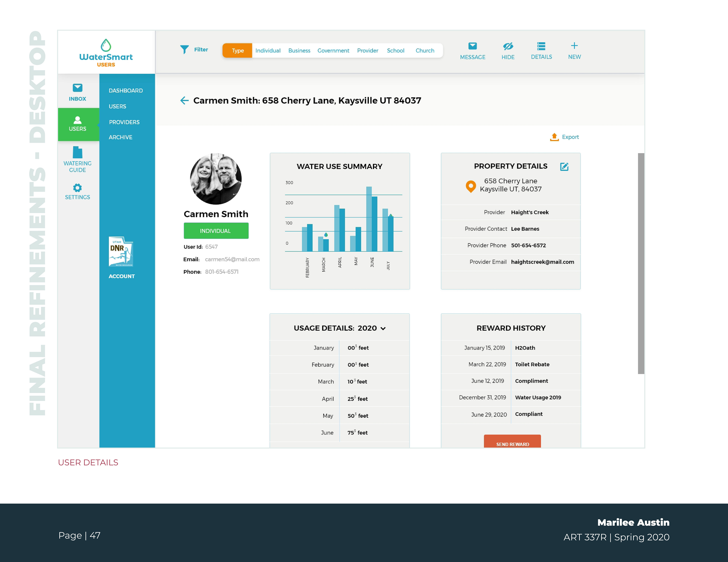Click the droplet marker above July bars
This screenshot has width=728, height=562.
pyautogui.click(x=391, y=216)
